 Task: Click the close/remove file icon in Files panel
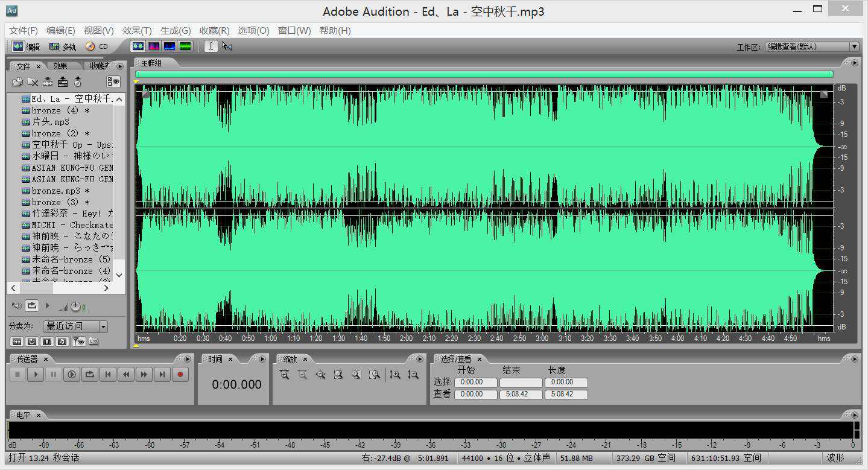[33, 82]
